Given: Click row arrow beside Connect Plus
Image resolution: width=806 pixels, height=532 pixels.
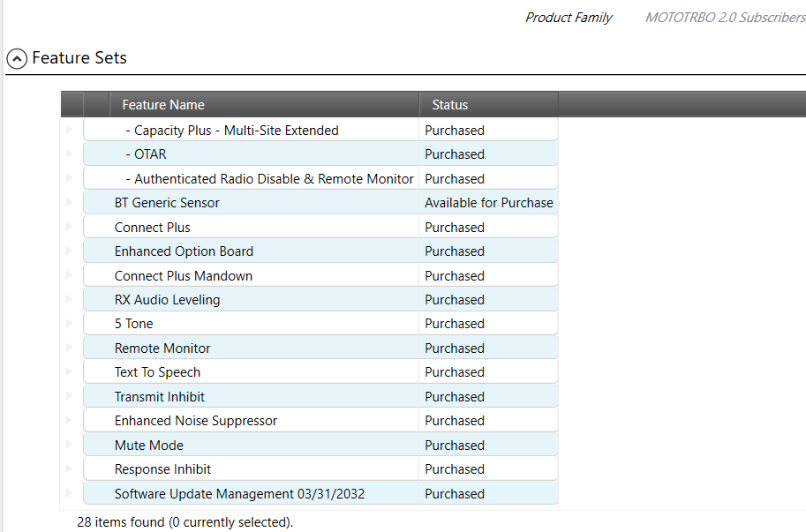Looking at the screenshot, I should [x=71, y=227].
